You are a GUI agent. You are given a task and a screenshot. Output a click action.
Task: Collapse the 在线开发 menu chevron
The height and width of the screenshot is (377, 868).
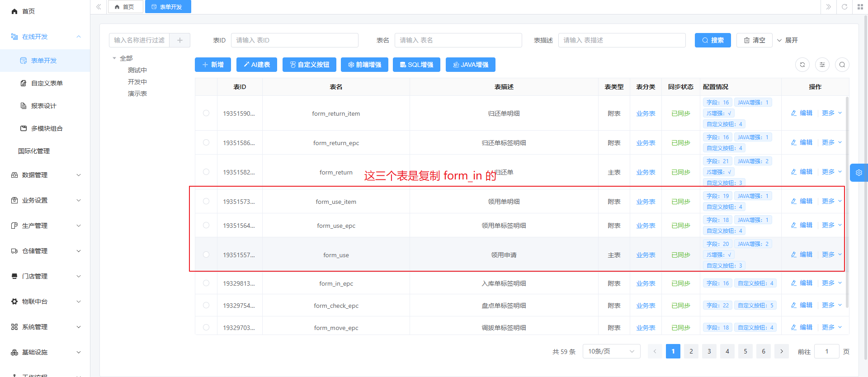pyautogui.click(x=79, y=37)
